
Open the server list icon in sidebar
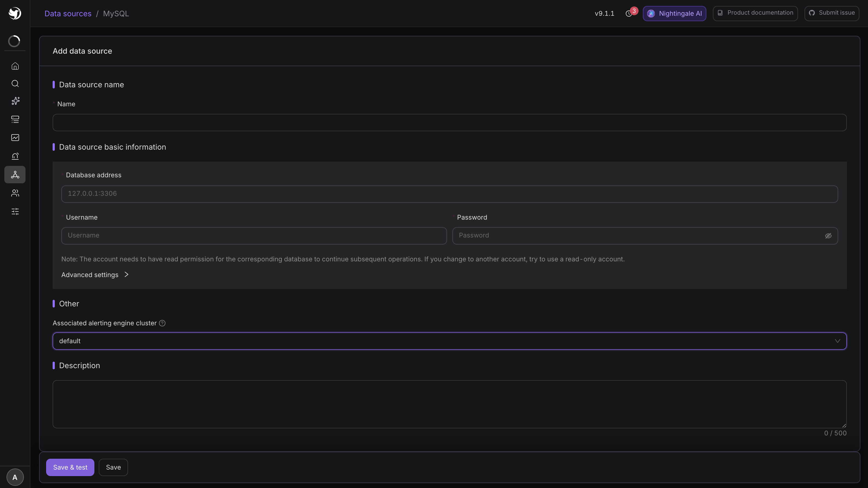[x=15, y=119]
